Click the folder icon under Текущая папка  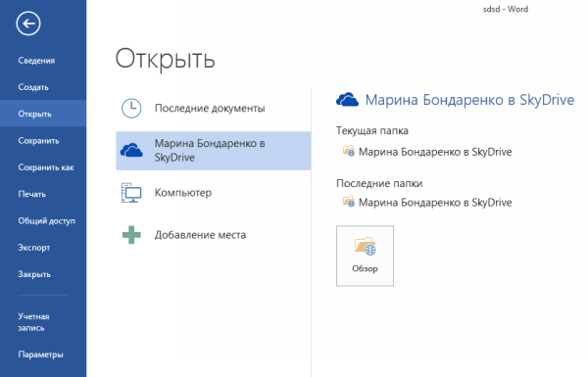click(348, 152)
